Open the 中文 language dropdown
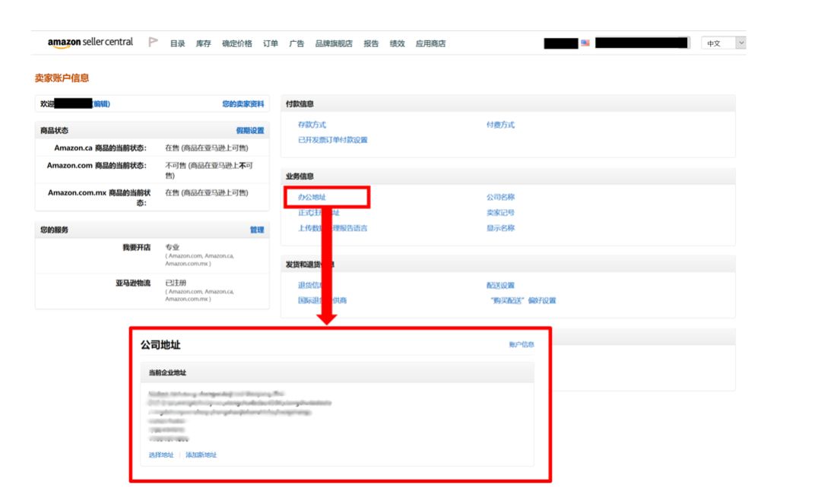The height and width of the screenshot is (504, 821). [x=715, y=43]
